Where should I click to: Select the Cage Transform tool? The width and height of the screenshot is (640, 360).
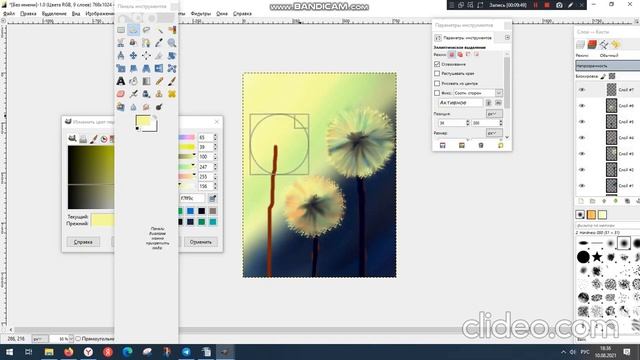click(172, 68)
